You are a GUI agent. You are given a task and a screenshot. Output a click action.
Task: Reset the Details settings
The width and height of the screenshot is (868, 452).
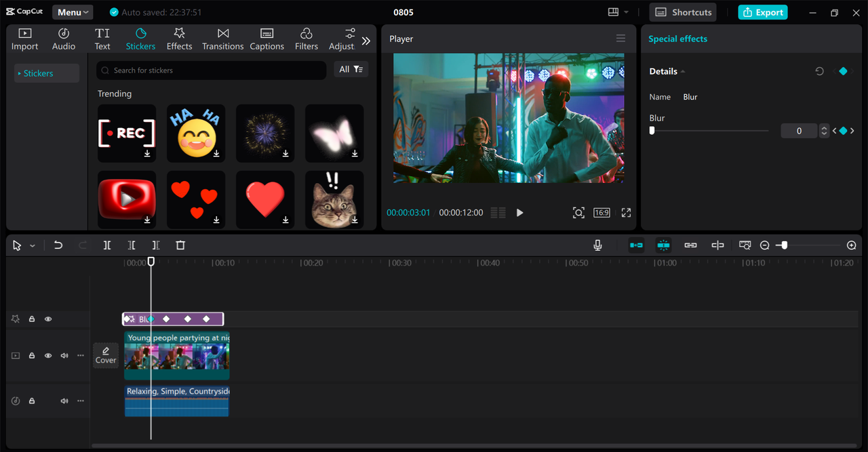tap(819, 71)
